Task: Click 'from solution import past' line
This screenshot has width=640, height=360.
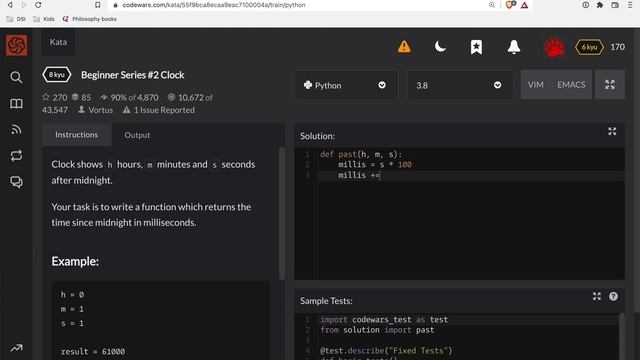Action: point(377,330)
